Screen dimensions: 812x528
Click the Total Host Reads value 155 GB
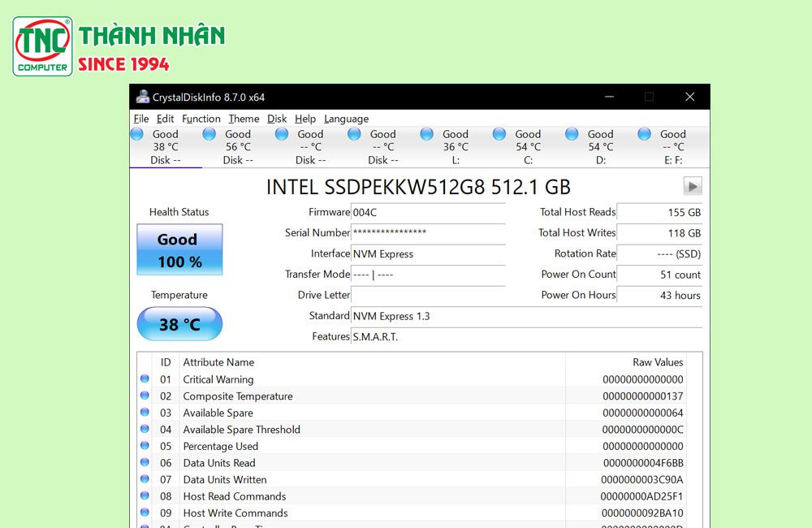tap(659, 213)
